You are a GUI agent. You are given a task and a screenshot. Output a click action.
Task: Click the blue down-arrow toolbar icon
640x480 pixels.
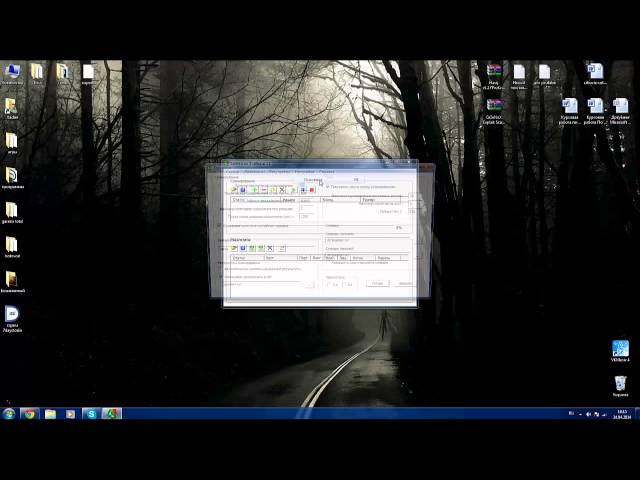(303, 190)
